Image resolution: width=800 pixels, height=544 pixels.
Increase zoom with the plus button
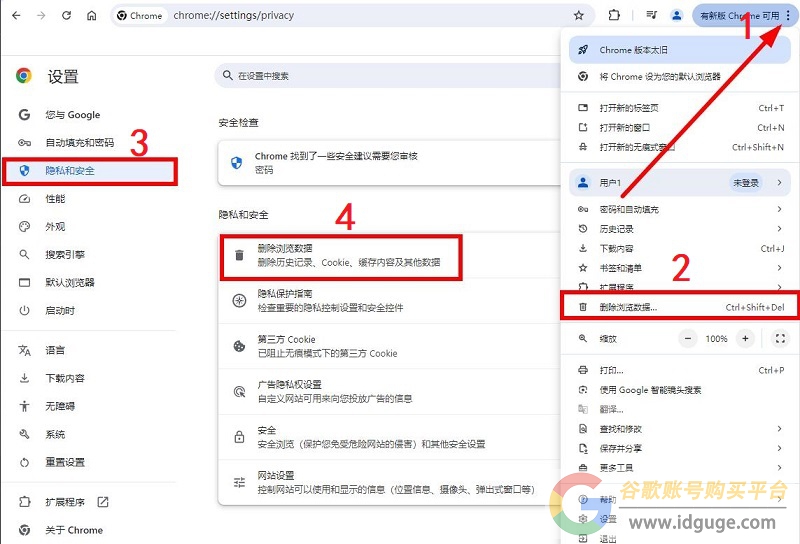[x=745, y=338]
